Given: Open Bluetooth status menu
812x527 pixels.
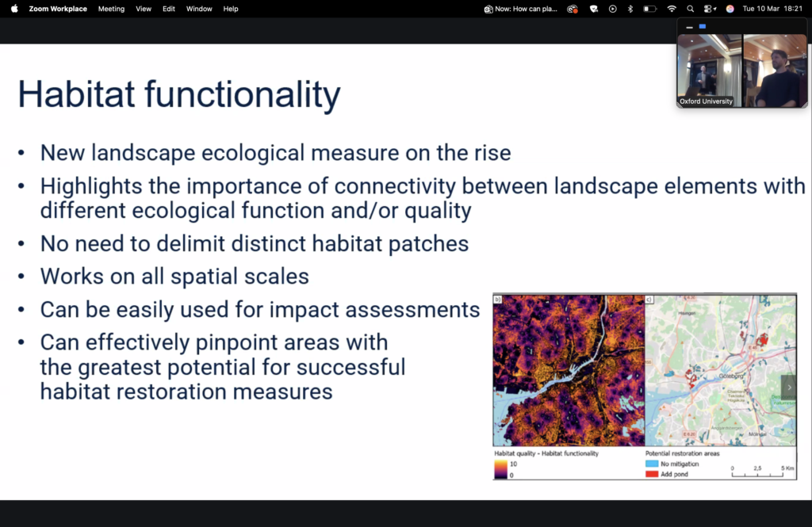Looking at the screenshot, I should [x=630, y=9].
